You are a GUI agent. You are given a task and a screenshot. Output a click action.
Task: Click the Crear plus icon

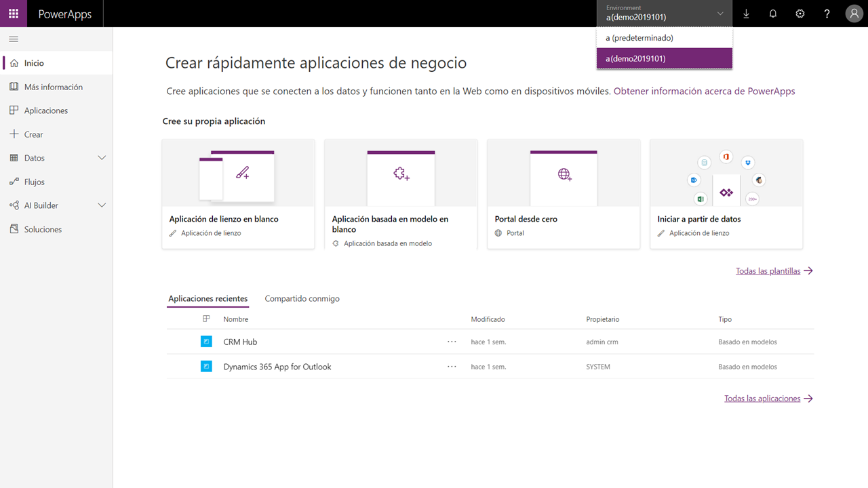point(14,134)
